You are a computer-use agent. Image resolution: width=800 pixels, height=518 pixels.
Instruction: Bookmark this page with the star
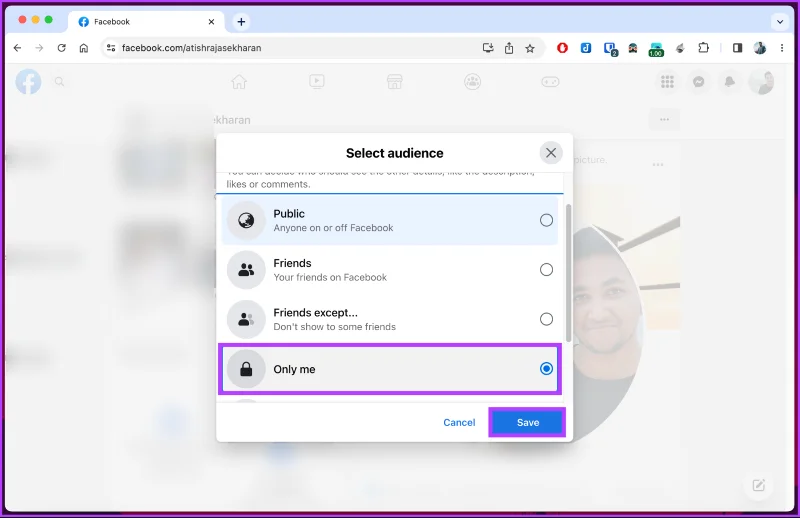click(x=530, y=48)
